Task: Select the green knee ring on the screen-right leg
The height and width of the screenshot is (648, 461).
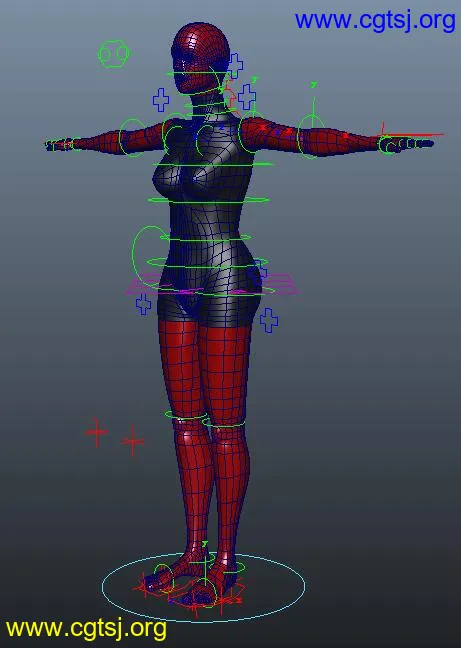Action: coord(225,422)
